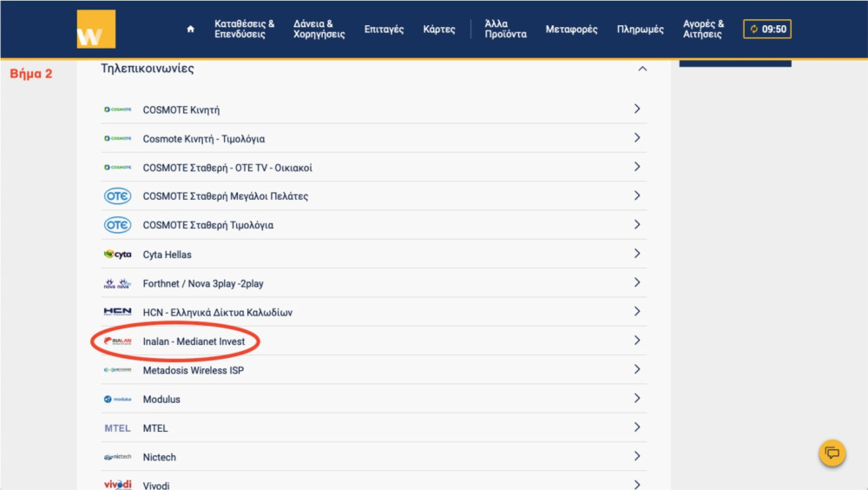
Task: Select Nictech provider text
Action: pos(160,457)
